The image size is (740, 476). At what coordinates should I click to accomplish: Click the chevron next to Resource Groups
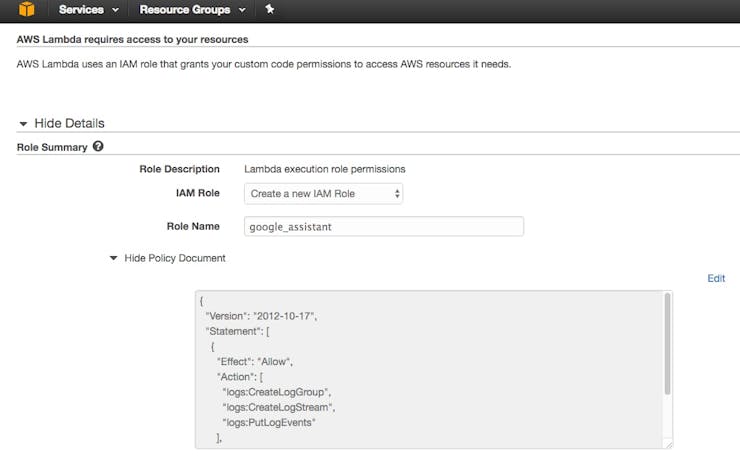(242, 10)
